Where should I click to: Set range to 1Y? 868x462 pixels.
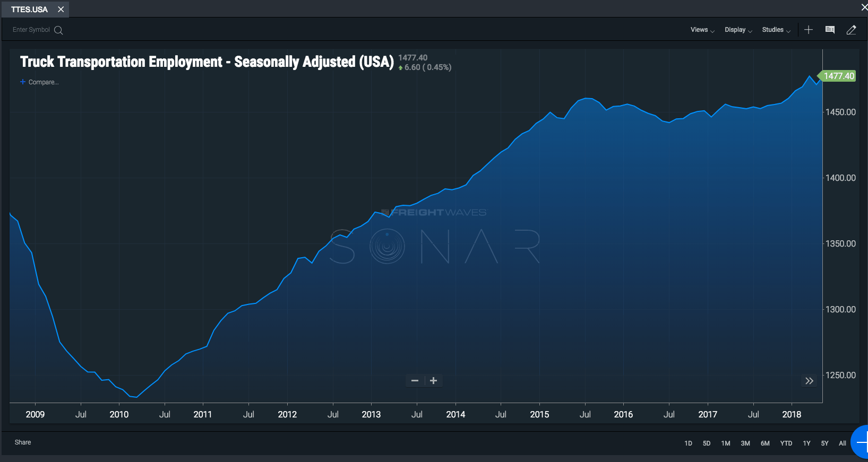[807, 443]
